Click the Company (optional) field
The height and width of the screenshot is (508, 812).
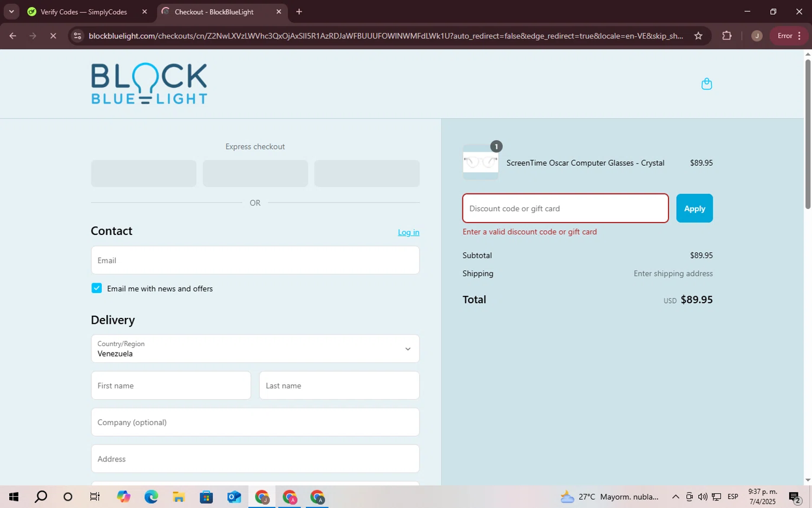pyautogui.click(x=255, y=422)
